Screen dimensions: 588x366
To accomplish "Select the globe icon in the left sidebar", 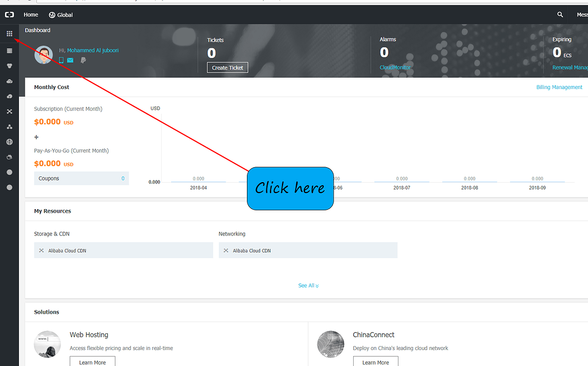I will pos(9,141).
